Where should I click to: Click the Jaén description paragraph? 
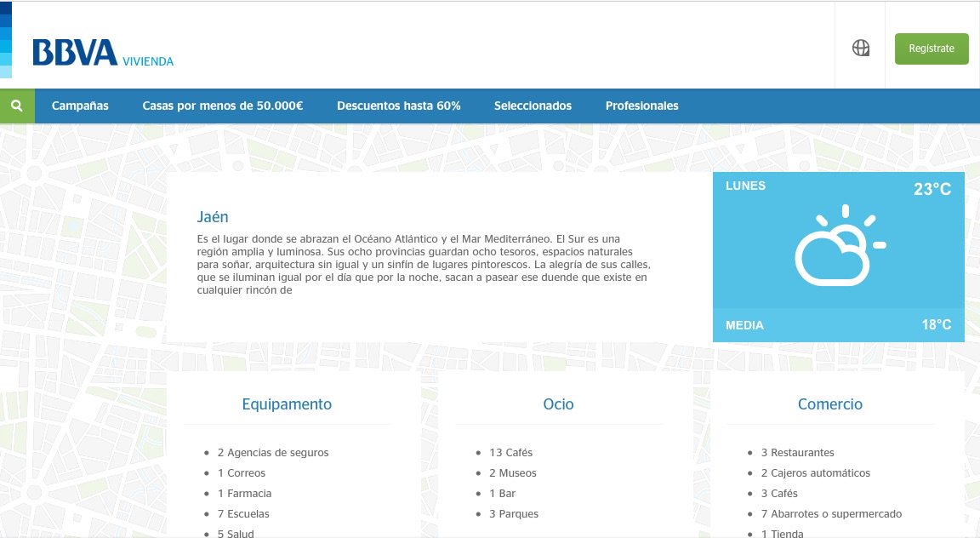point(424,264)
